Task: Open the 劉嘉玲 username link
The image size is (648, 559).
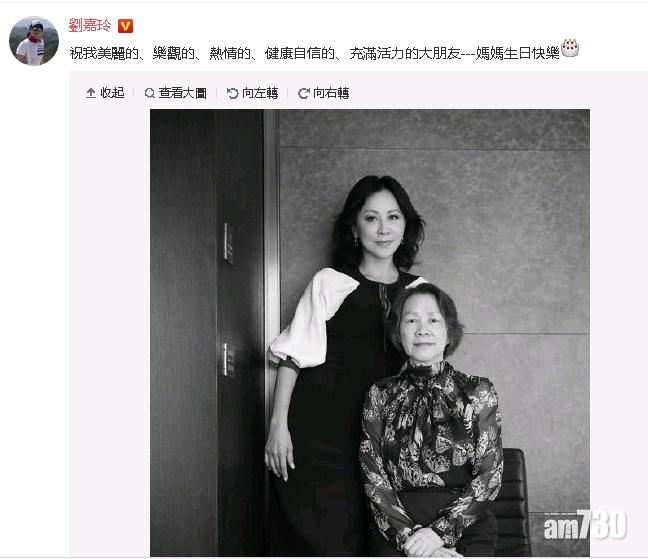Action: 90,26
